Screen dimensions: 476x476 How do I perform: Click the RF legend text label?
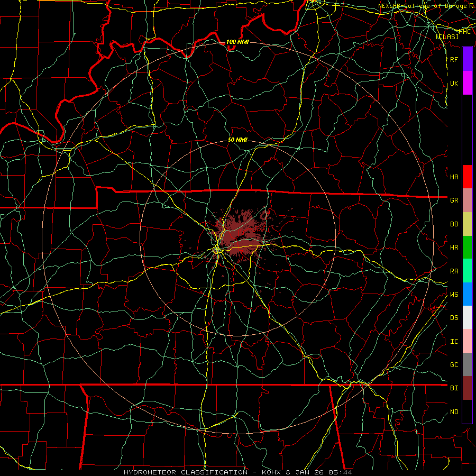(454, 59)
